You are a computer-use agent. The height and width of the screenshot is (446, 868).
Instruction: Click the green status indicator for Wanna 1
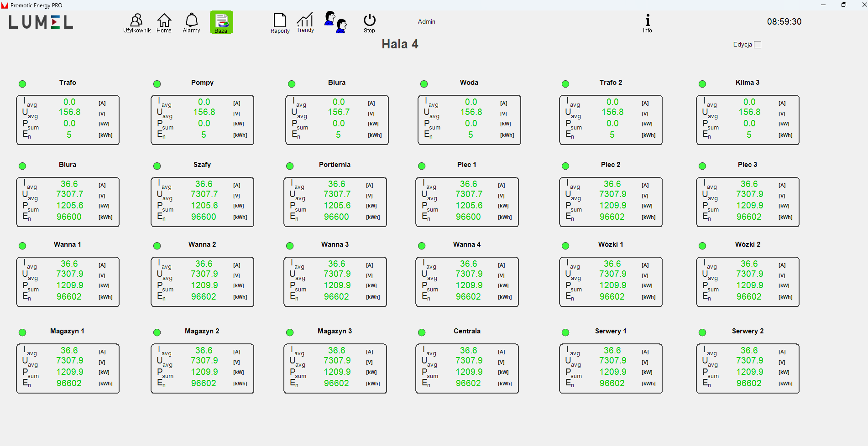pyautogui.click(x=22, y=246)
